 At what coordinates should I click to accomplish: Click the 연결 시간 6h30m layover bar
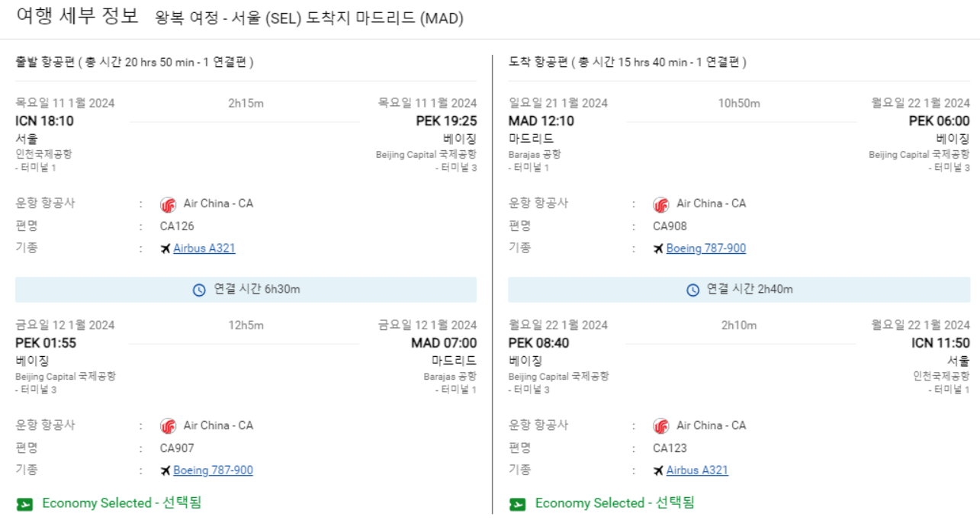coord(246,290)
